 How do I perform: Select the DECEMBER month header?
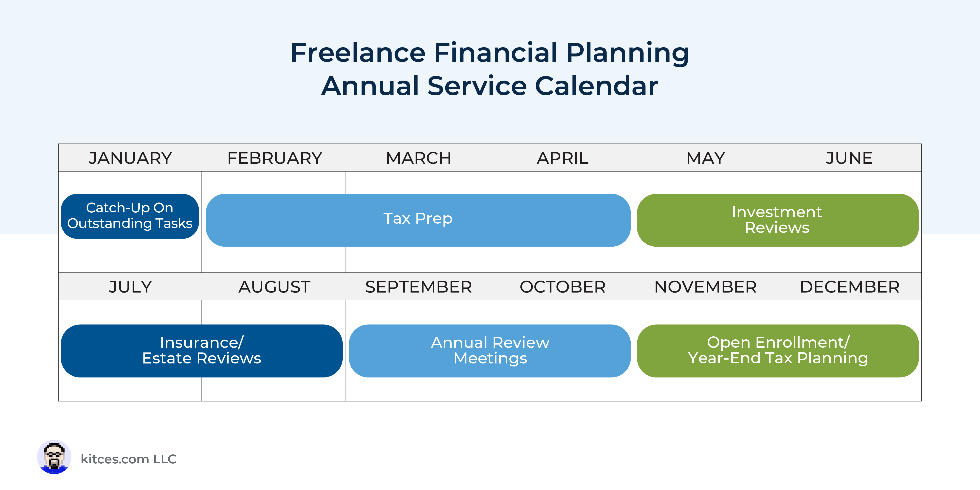(850, 287)
